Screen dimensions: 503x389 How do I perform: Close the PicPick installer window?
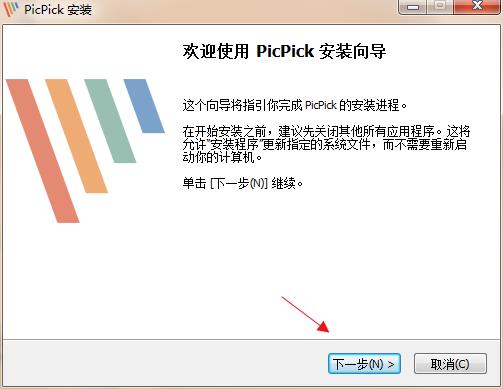tap(478, 6)
